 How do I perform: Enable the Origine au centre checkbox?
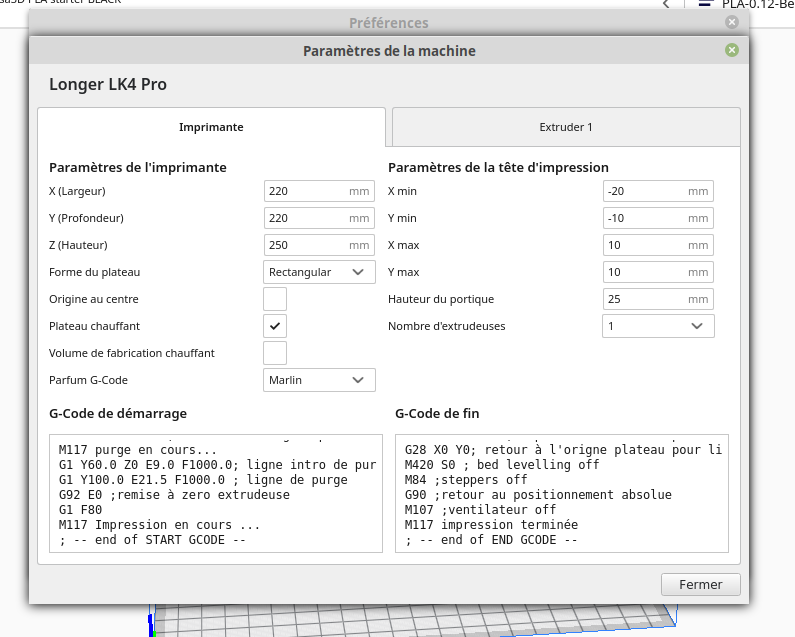click(275, 299)
